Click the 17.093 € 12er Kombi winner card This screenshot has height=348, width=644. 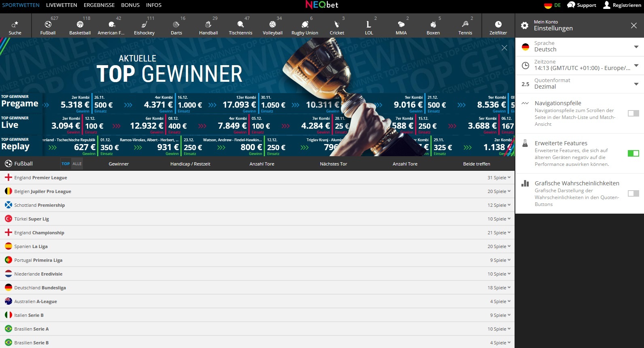pyautogui.click(x=253, y=104)
